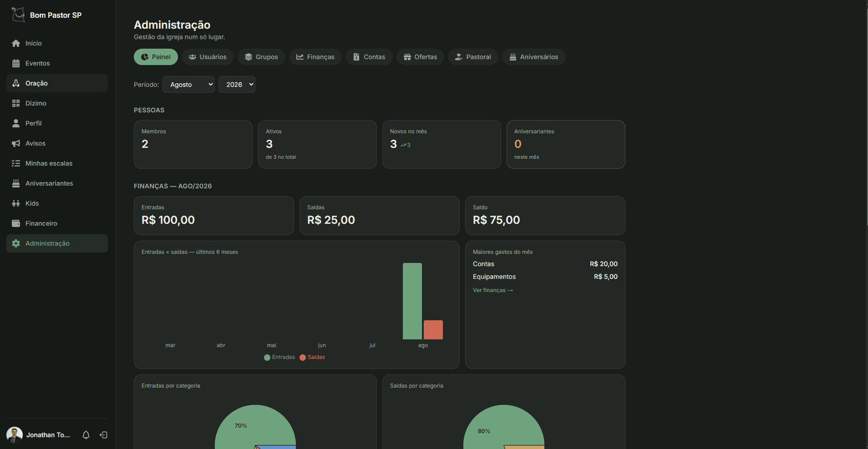Open the Membros card
This screenshot has height=449, width=868.
click(193, 144)
